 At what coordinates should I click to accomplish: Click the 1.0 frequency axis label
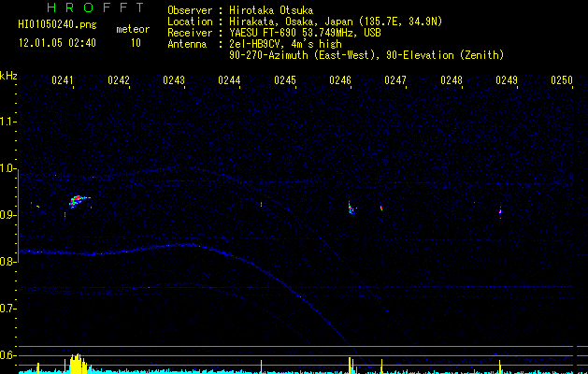click(x=7, y=168)
